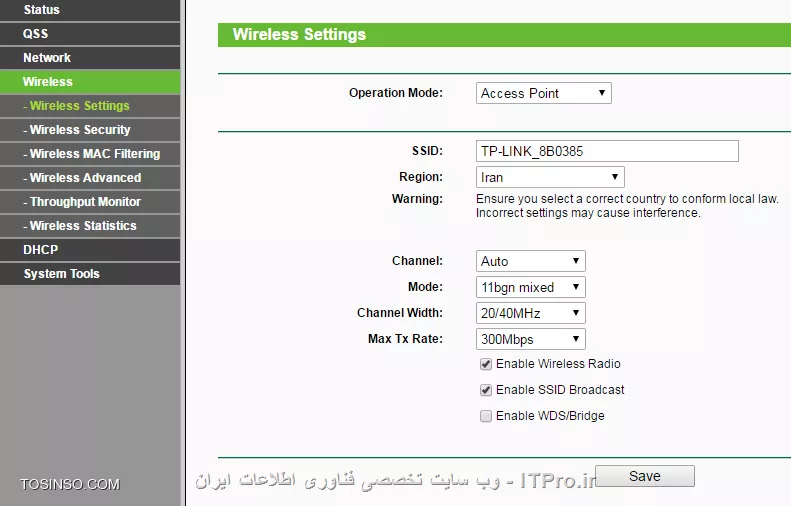
Task: Click the Channel Width label
Action: tap(400, 313)
